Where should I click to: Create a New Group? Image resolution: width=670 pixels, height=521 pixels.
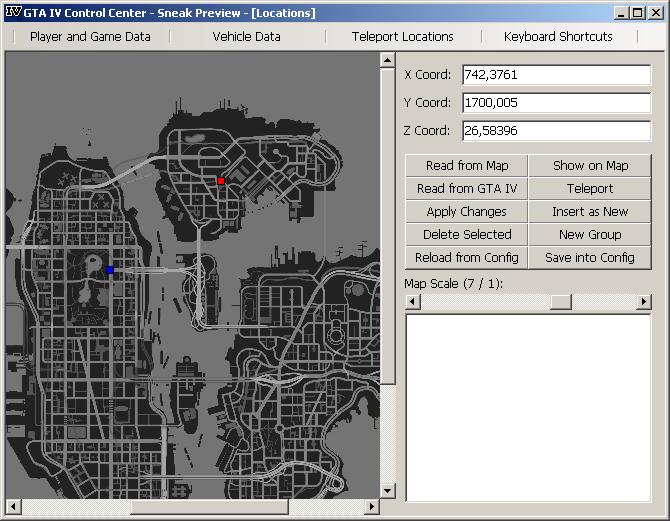(x=590, y=235)
